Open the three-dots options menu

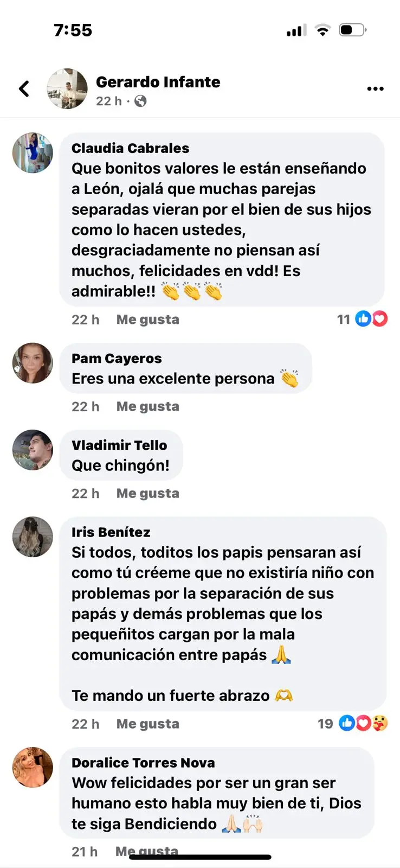click(375, 88)
